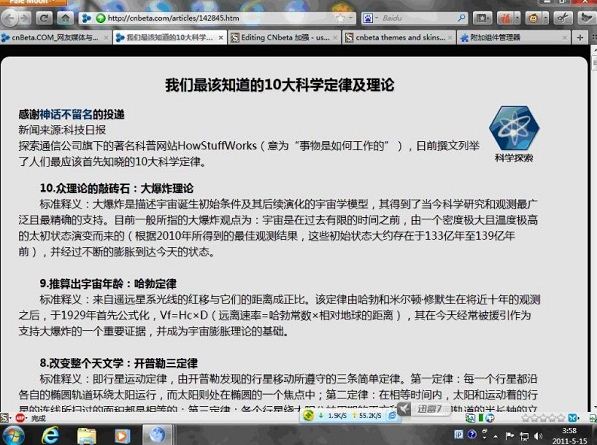This screenshot has height=445, width=597.
Task: Click the 迅雷7 Thunder floating widget
Action: point(424,409)
